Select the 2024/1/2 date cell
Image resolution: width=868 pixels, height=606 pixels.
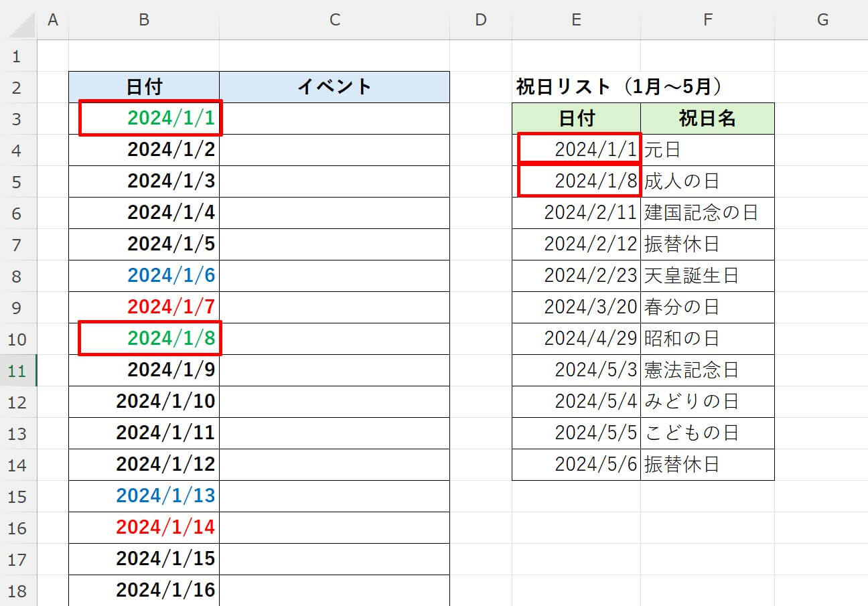click(144, 150)
